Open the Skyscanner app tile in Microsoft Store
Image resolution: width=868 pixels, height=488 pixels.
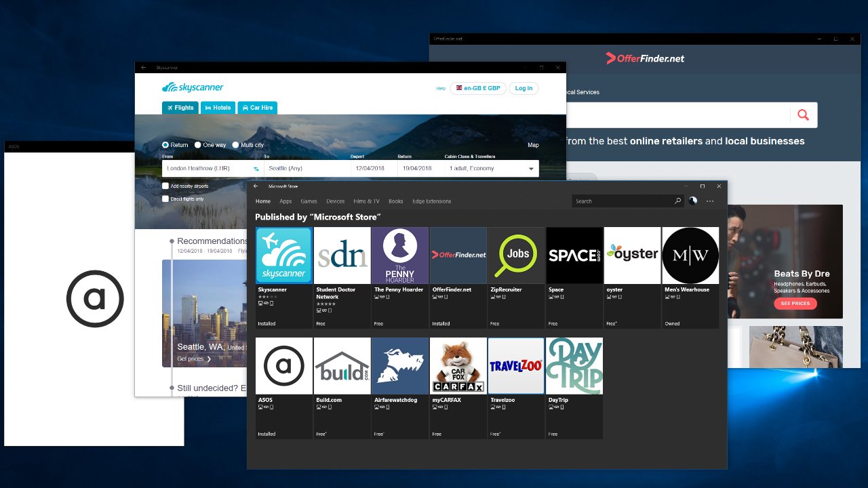click(283, 277)
